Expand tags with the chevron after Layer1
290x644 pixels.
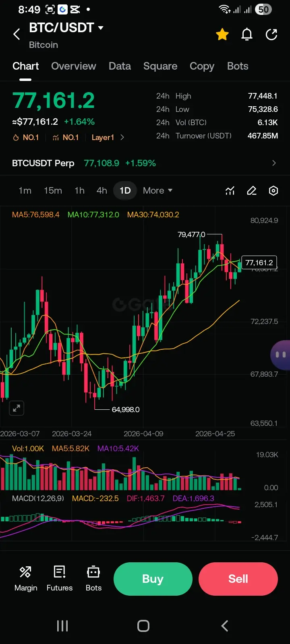(122, 138)
